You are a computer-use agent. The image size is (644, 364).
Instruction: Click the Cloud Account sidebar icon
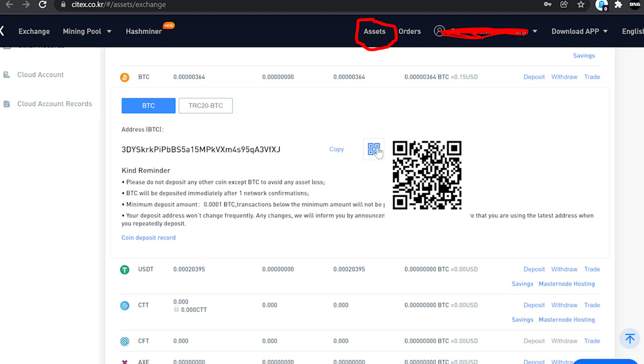(x=6, y=75)
